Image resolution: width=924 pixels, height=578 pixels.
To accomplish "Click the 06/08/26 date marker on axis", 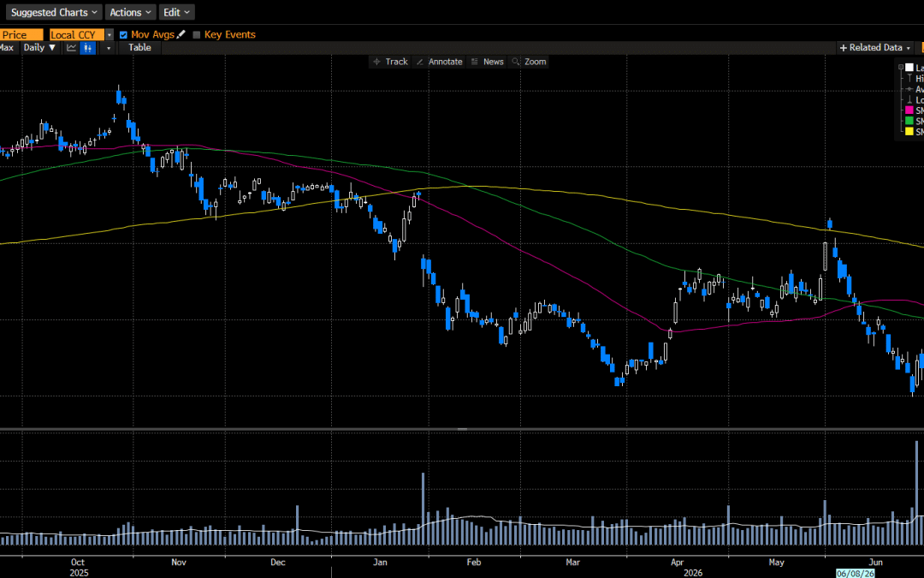I will tap(855, 573).
